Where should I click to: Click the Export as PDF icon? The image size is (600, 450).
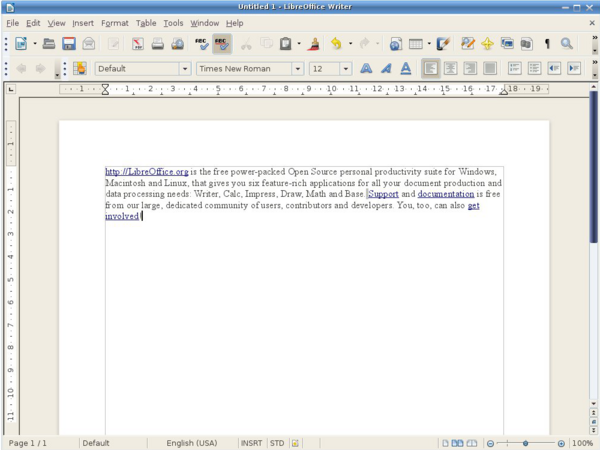coord(137,44)
